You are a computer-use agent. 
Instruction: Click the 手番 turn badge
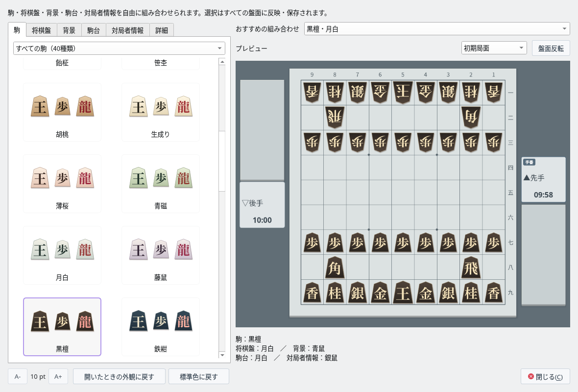tap(529, 162)
